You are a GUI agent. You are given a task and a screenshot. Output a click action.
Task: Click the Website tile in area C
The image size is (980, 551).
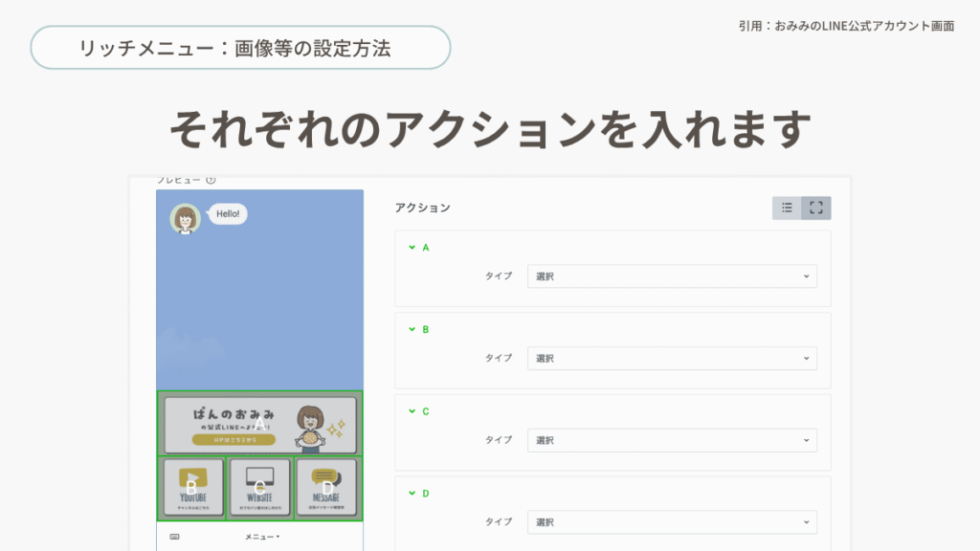pyautogui.click(x=260, y=488)
